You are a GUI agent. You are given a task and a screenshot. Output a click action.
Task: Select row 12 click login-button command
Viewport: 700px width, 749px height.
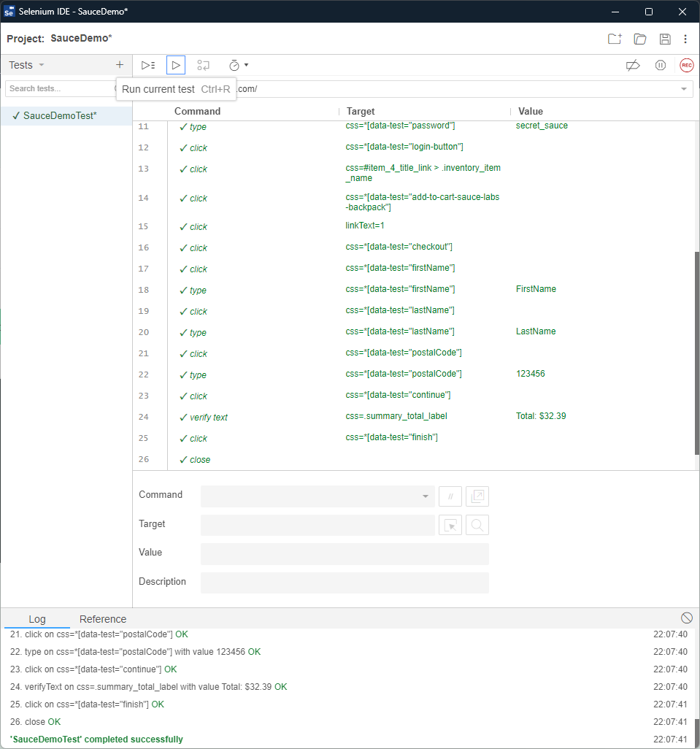pyautogui.click(x=414, y=147)
